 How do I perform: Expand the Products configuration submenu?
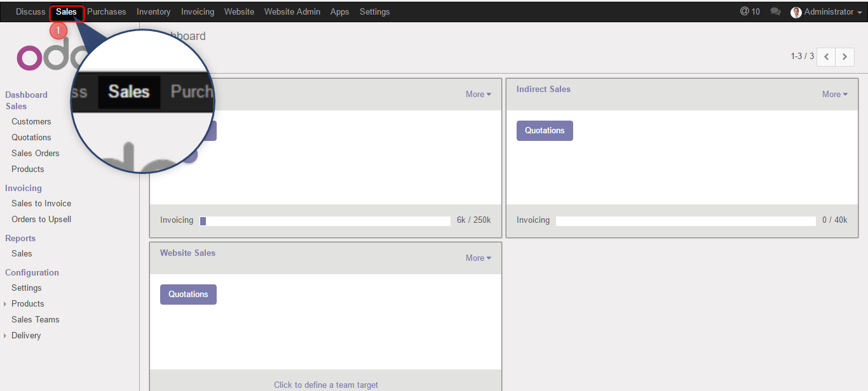click(6, 304)
